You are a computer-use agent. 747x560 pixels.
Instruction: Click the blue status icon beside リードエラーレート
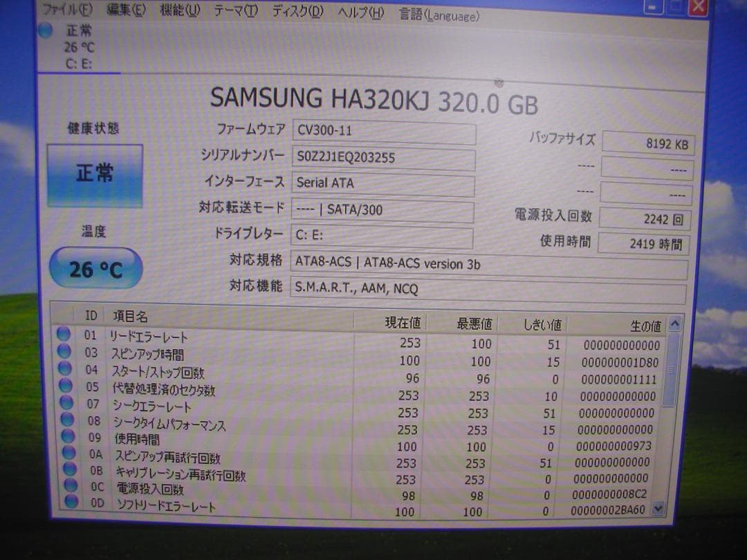63,334
